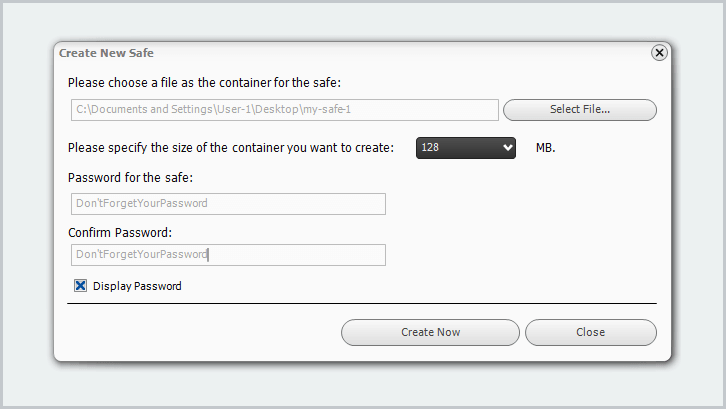Focus the container file path field
Image resolution: width=726 pixels, height=409 pixels.
click(285, 110)
